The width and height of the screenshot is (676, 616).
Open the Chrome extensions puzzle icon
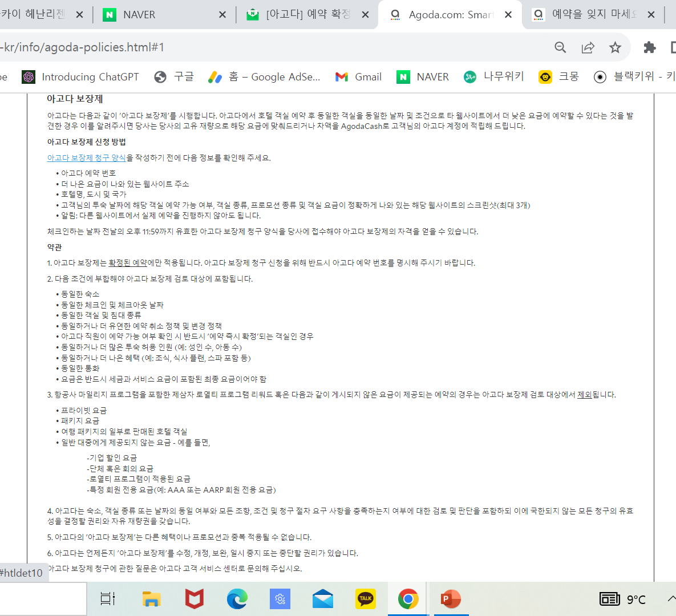649,47
